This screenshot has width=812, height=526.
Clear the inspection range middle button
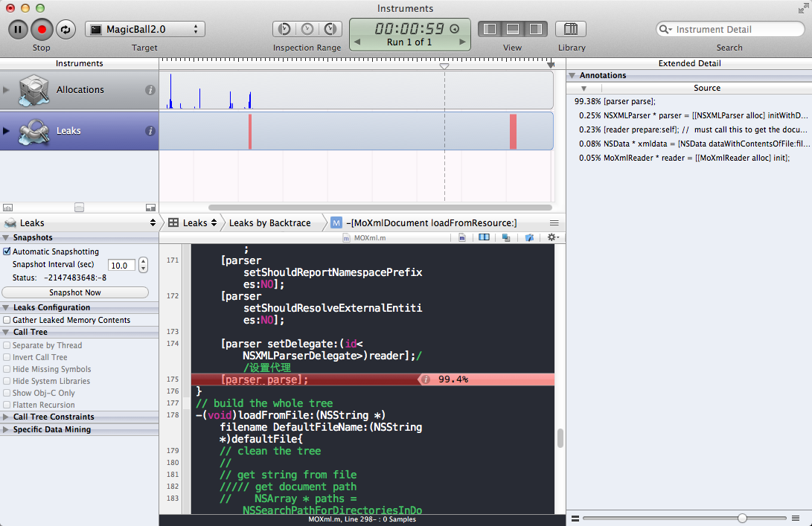(x=307, y=29)
